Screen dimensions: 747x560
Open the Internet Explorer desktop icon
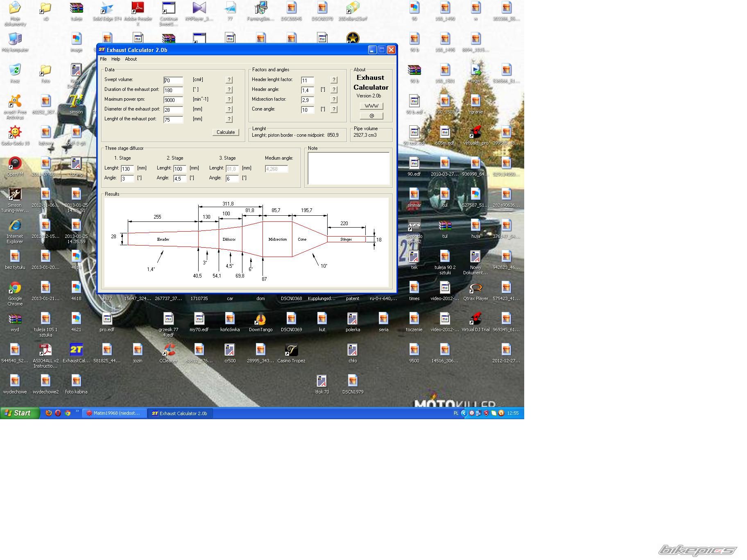[15, 226]
